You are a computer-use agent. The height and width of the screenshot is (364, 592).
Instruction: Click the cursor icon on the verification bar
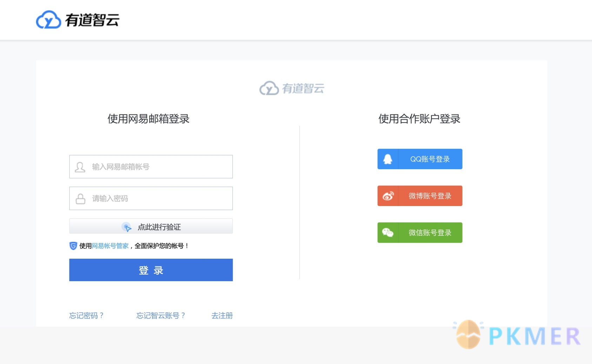pos(127,227)
